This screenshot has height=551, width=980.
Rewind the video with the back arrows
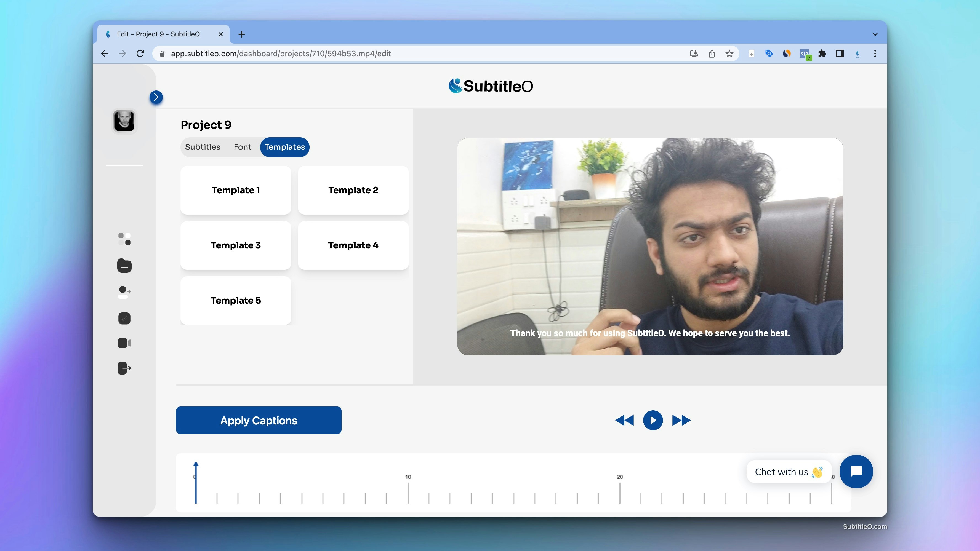tap(624, 420)
